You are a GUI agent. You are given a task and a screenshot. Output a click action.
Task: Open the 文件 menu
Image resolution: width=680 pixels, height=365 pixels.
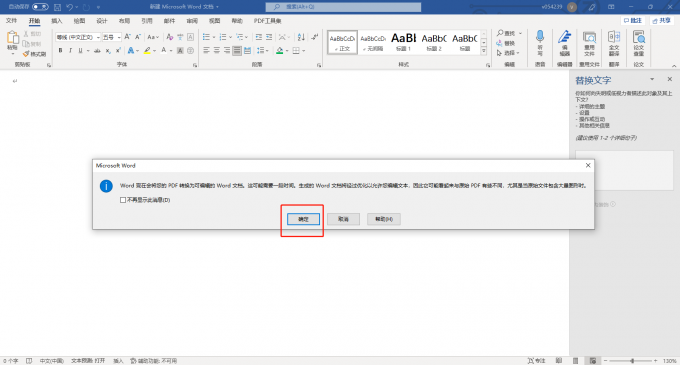pos(11,21)
